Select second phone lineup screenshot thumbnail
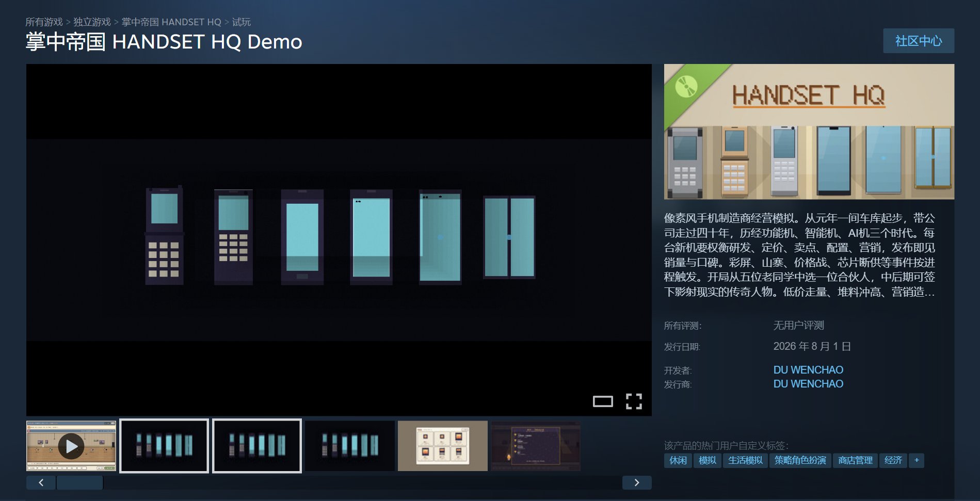 [x=164, y=446]
